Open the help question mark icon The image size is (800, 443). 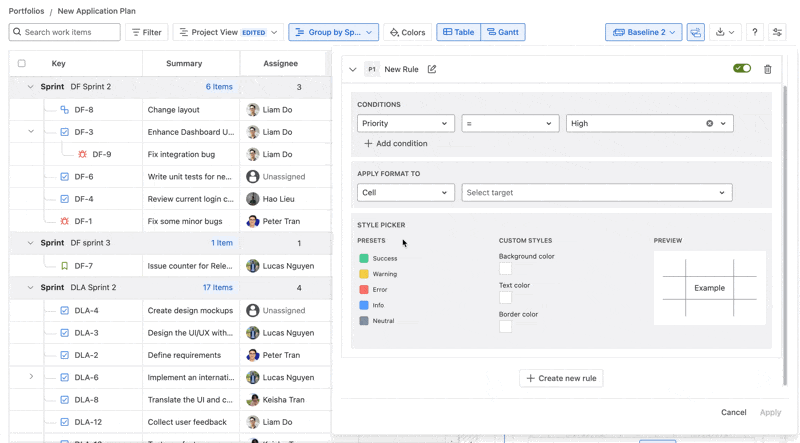coord(755,32)
